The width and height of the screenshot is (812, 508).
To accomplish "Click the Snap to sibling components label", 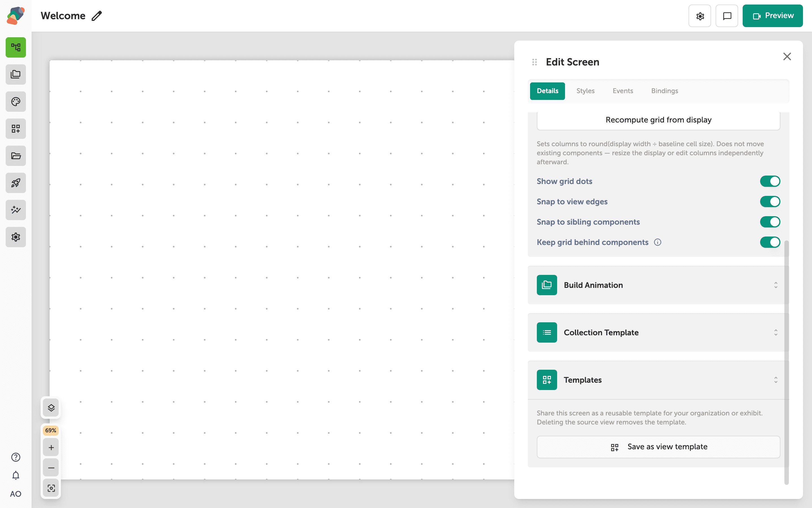I will click(x=588, y=222).
